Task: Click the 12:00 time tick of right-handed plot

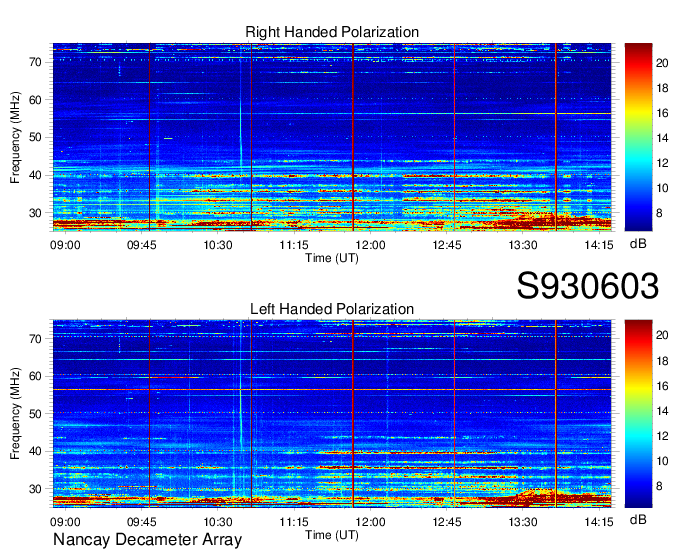Action: (370, 245)
